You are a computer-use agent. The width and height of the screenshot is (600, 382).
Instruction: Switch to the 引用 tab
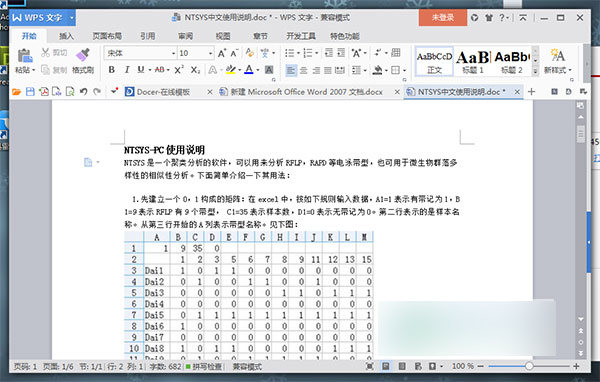(147, 36)
